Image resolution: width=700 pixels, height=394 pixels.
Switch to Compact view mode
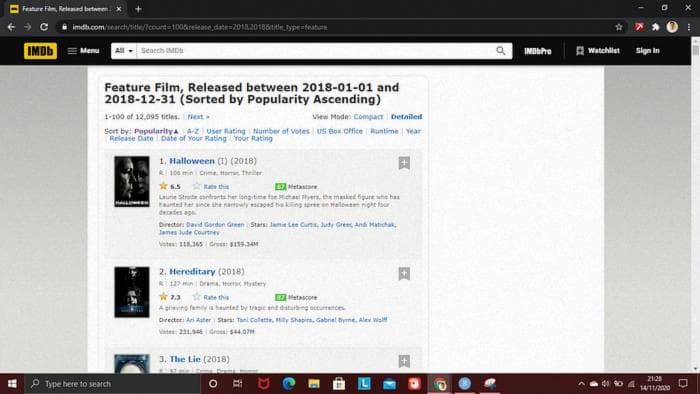(368, 116)
